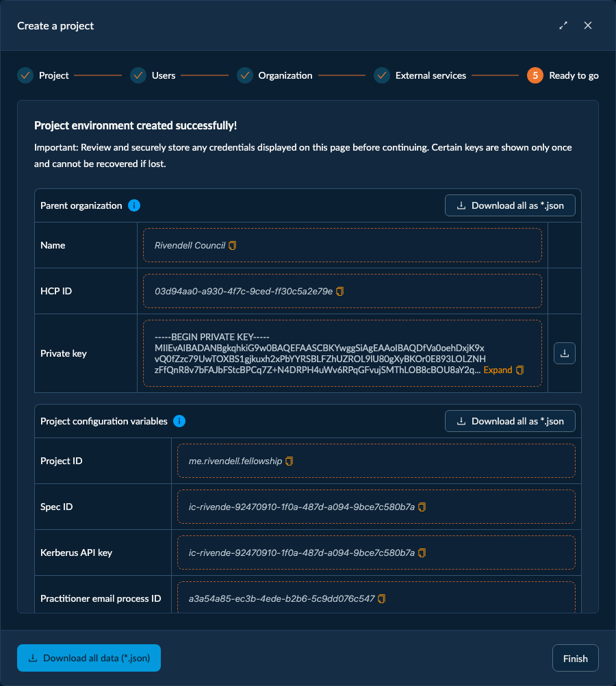Select the BEGIN PRIVATE KEY line
The width and height of the screenshot is (616, 686).
[211, 338]
